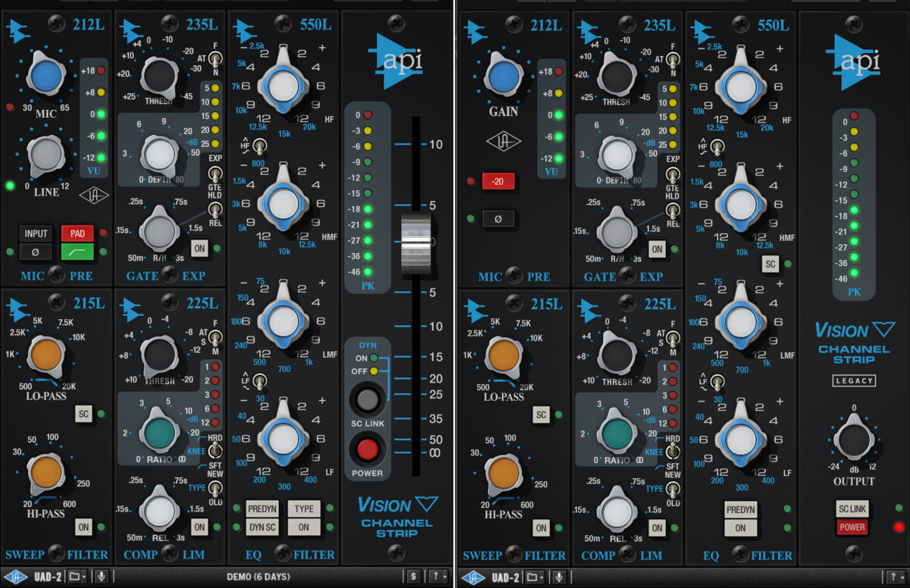Select DYN ON indicator in left window
Image resolution: width=910 pixels, height=588 pixels.
click(x=374, y=358)
